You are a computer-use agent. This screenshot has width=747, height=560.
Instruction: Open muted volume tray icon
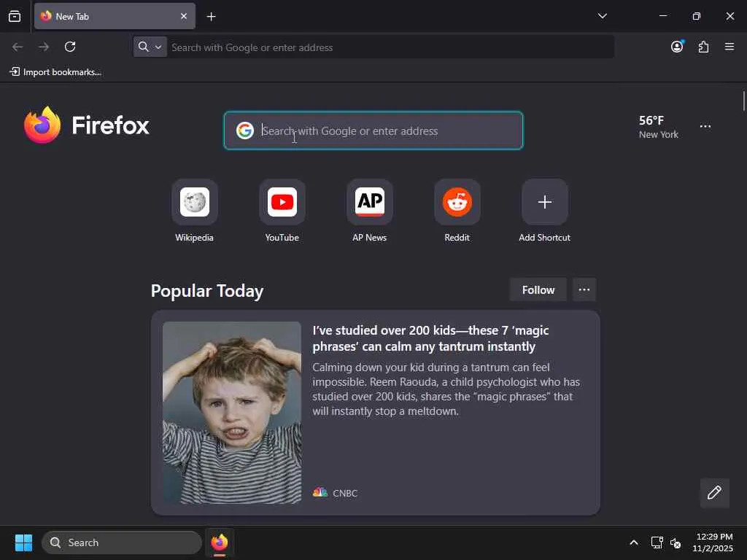676,542
